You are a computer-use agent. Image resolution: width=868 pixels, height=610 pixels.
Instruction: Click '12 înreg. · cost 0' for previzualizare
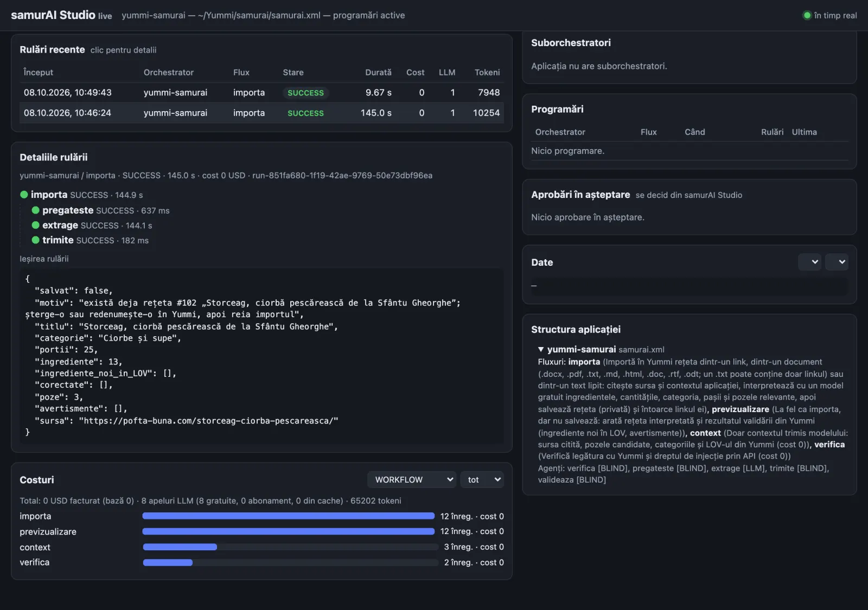coord(472,531)
